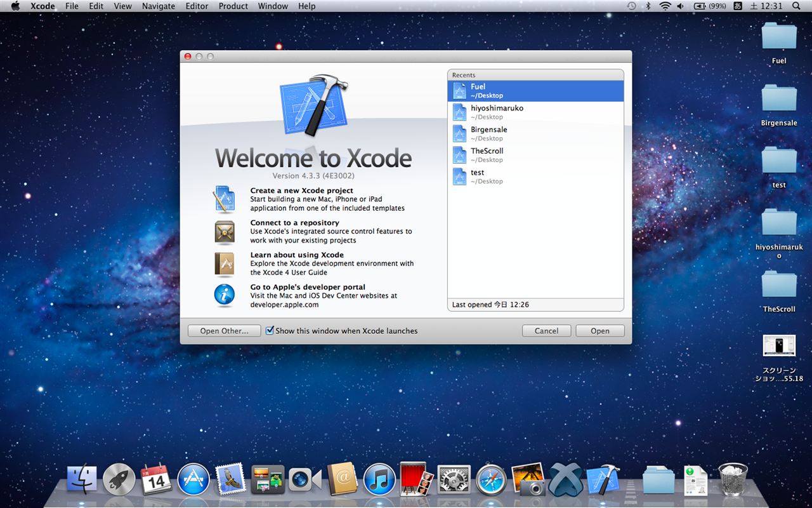812x508 pixels.
Task: Click the Cancel button
Action: [546, 331]
